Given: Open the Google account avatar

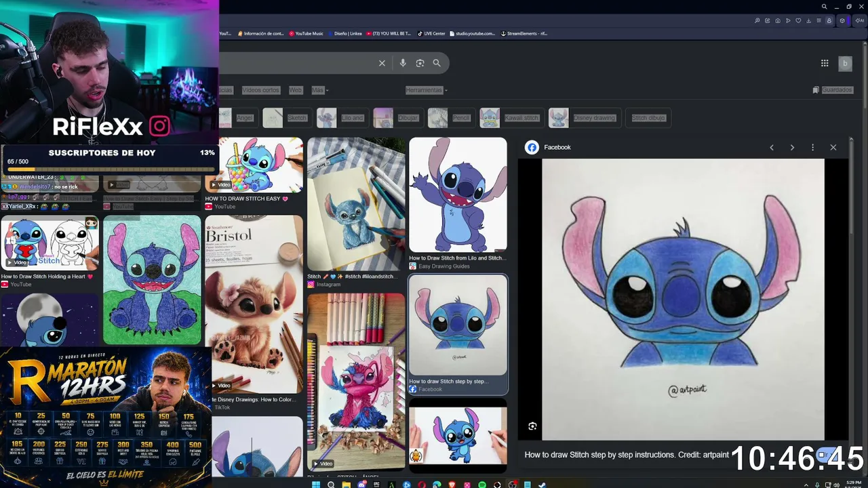Looking at the screenshot, I should click(x=845, y=64).
